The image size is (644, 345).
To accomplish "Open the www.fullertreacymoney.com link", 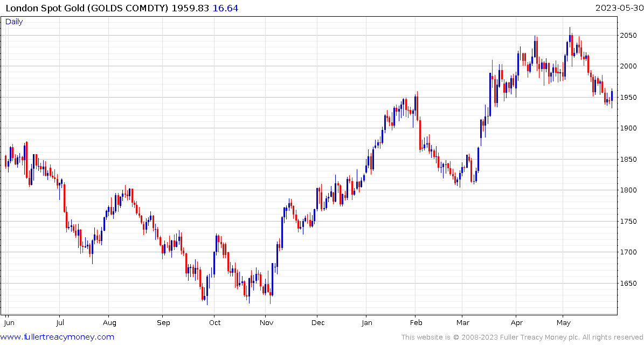I will click(x=58, y=337).
